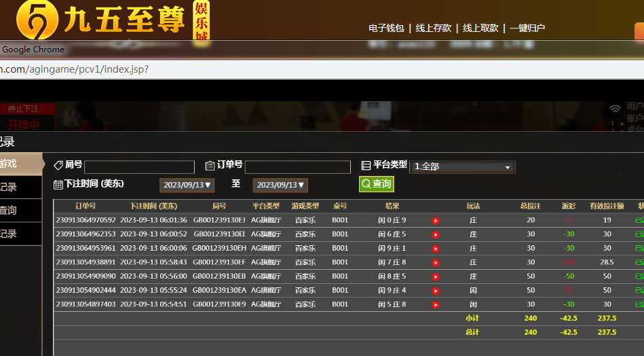
Task: Click the 结果 column header
Action: point(392,206)
